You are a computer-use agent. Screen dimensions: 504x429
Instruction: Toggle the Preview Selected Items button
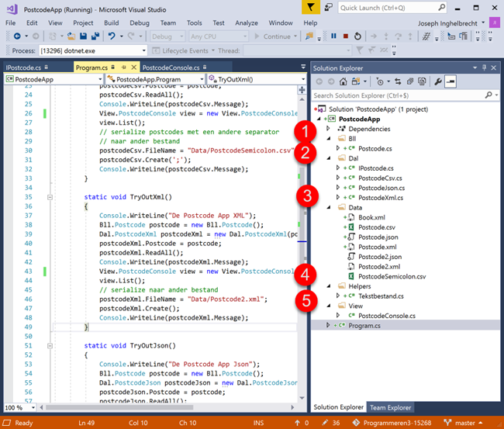tap(450, 81)
